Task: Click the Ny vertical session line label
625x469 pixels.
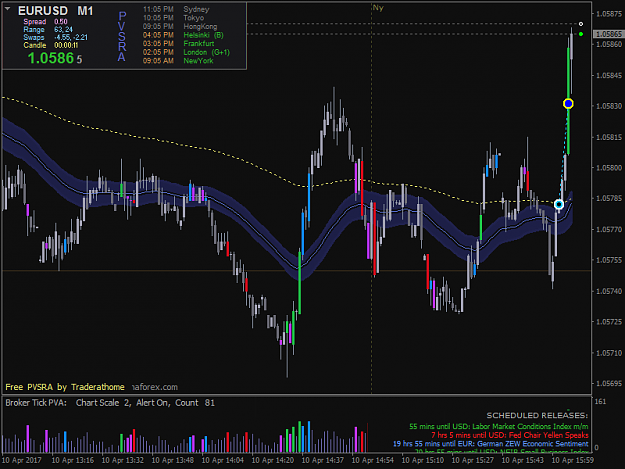Action: click(x=378, y=8)
